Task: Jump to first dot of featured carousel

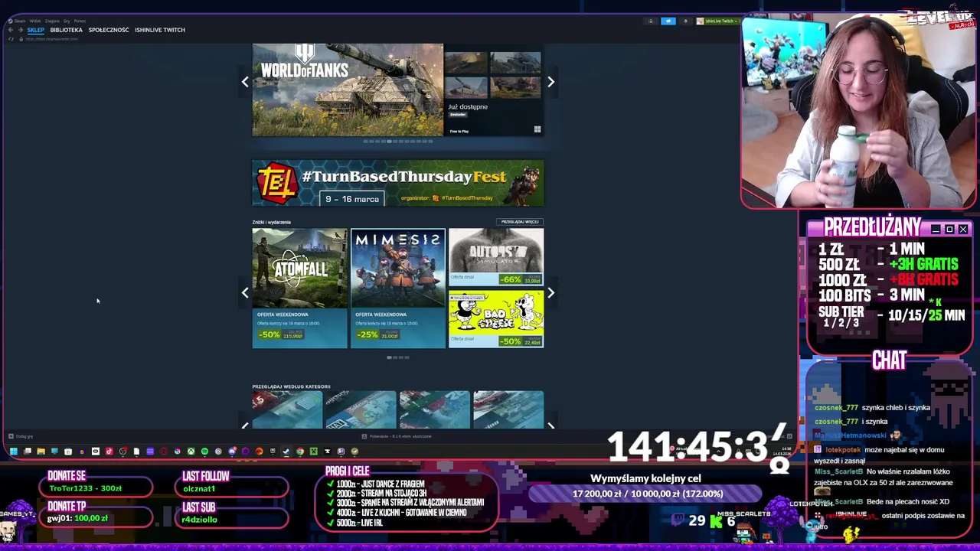Action: (x=366, y=142)
